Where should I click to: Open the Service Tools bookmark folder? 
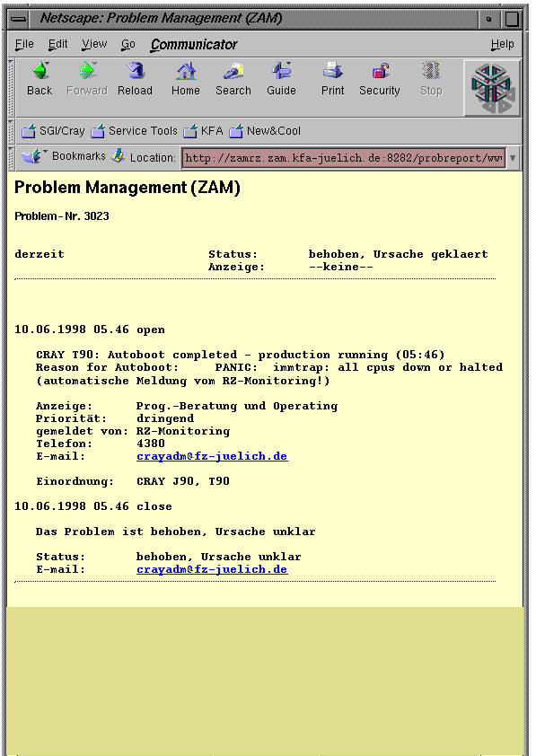(x=134, y=131)
